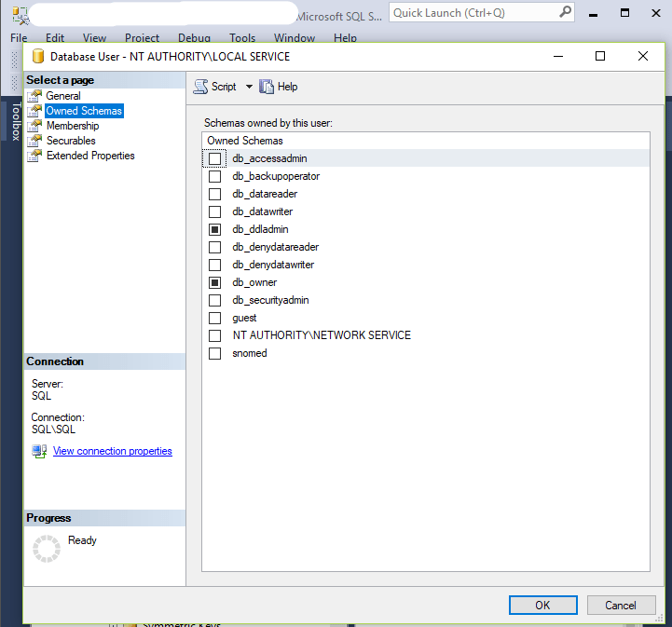This screenshot has height=627, width=672.
Task: Check the db_denydatawriter schema checkbox
Action: tap(214, 266)
